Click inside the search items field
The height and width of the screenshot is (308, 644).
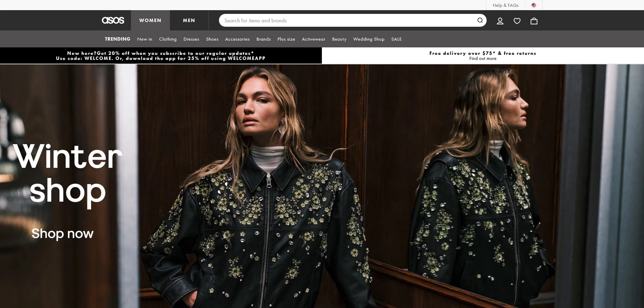(x=338, y=20)
